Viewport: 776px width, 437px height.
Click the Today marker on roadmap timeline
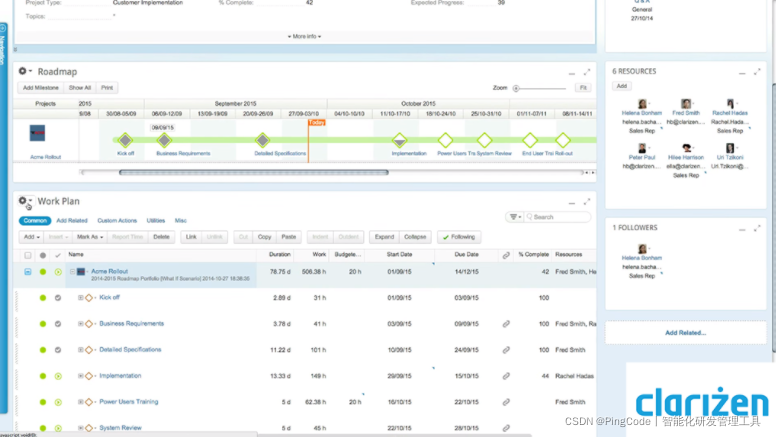[317, 122]
